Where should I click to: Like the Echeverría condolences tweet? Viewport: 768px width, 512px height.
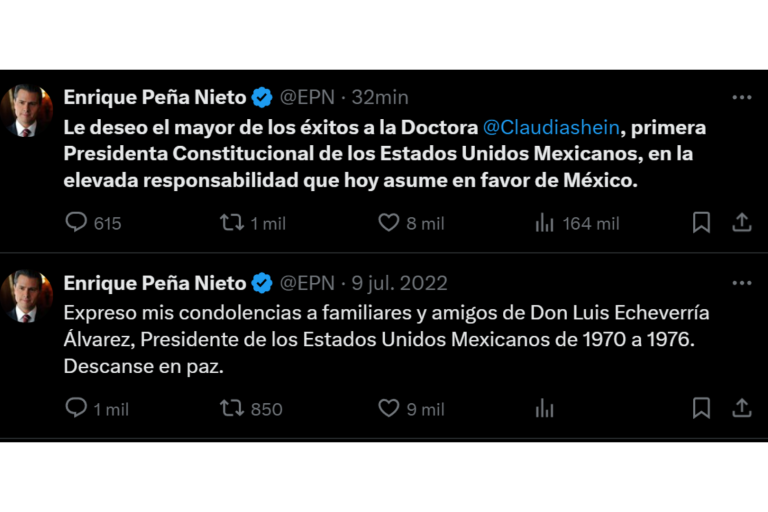pos(389,408)
